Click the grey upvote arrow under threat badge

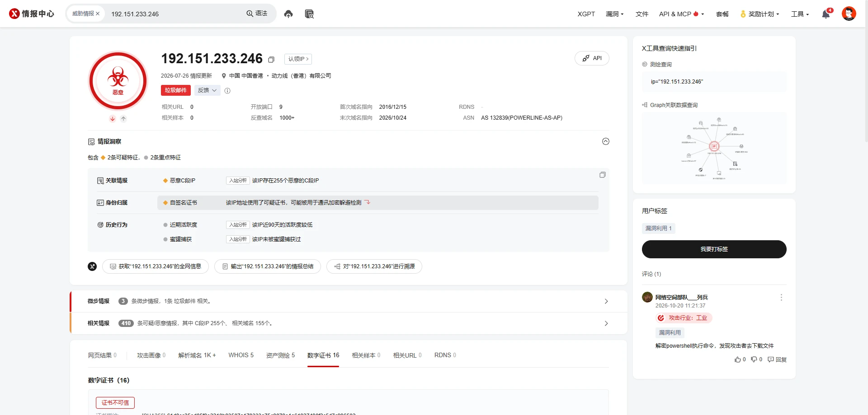pyautogui.click(x=123, y=119)
